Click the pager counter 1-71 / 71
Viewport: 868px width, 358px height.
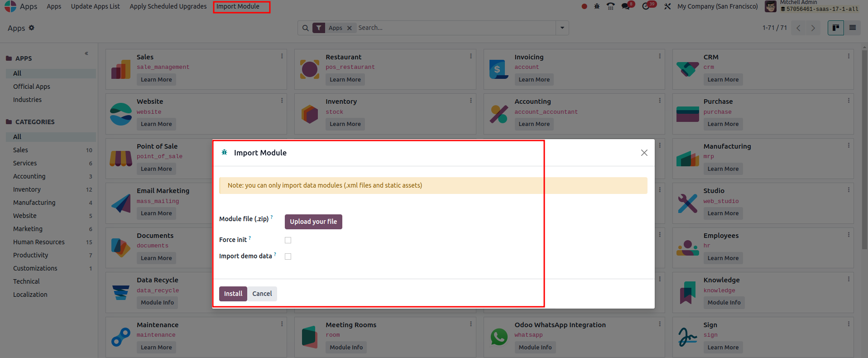pos(774,28)
